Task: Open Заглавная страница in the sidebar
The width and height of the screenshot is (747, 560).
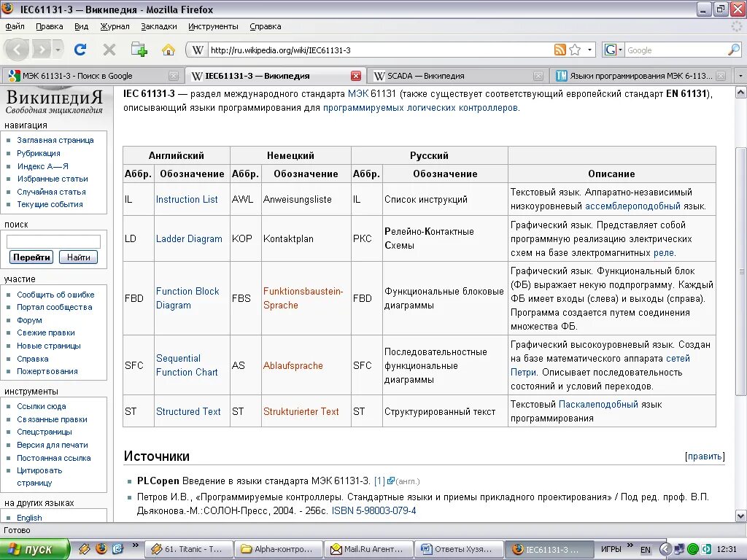Action: tap(55, 140)
